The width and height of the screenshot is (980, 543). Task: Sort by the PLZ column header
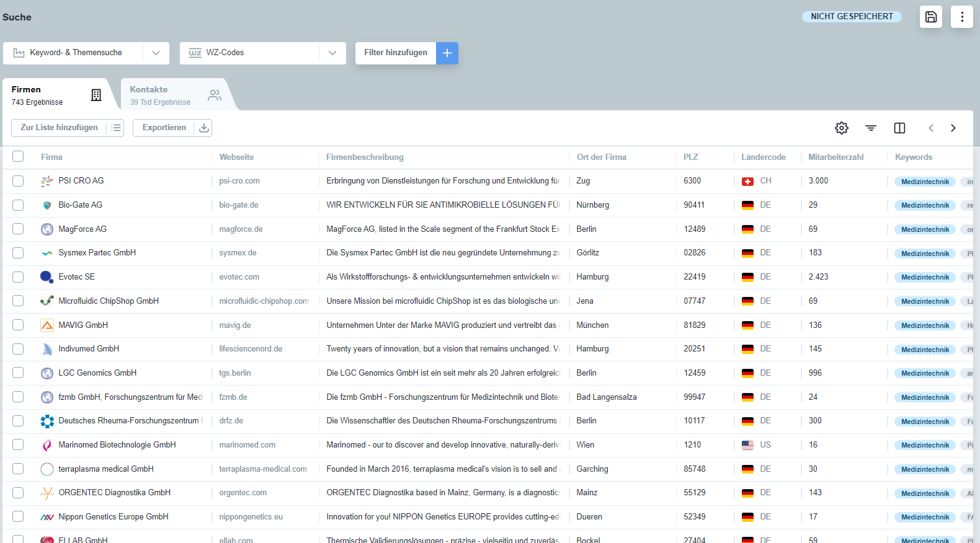pos(691,157)
